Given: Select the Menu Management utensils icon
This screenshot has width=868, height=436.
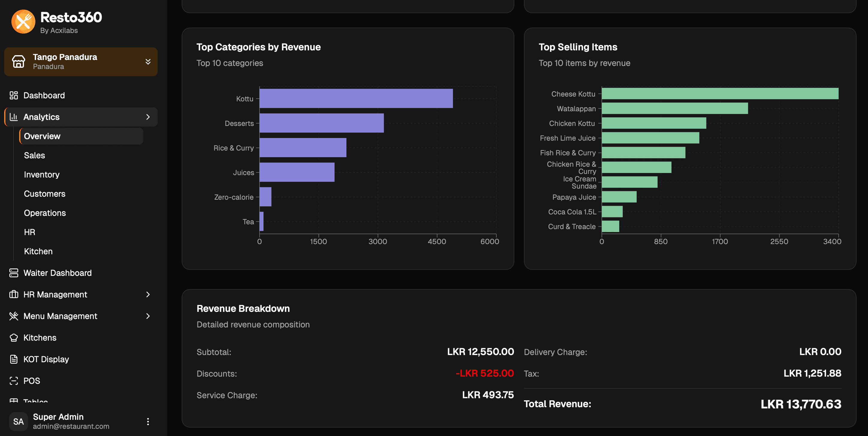Looking at the screenshot, I should pyautogui.click(x=14, y=316).
